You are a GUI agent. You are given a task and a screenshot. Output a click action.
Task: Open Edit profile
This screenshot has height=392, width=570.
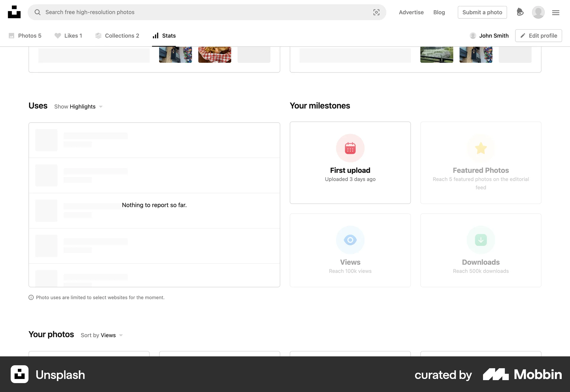click(538, 36)
